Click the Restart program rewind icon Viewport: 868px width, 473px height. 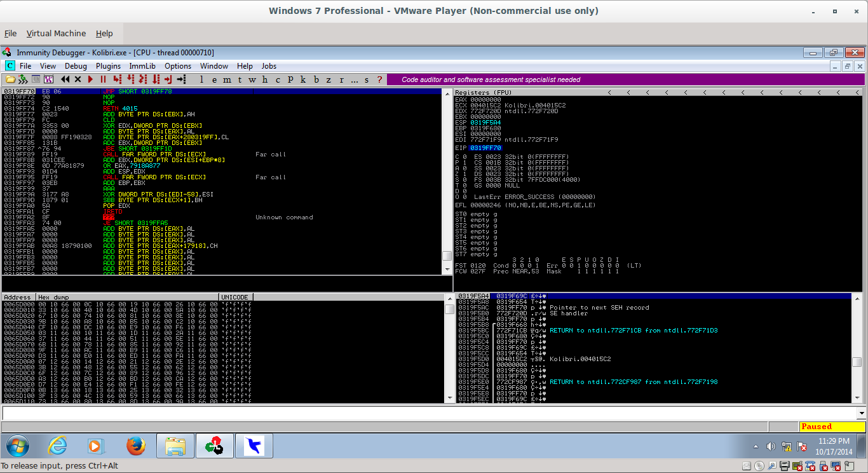[x=65, y=79]
